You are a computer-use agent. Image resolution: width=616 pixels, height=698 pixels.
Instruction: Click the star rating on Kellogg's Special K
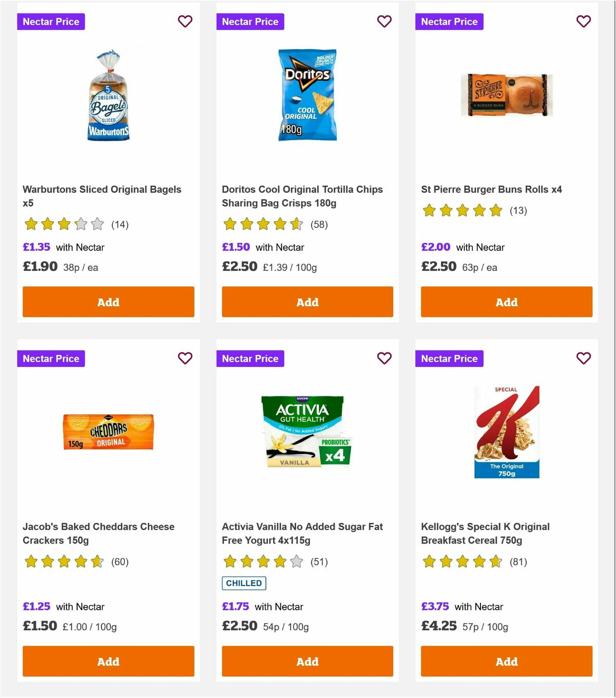click(x=461, y=562)
